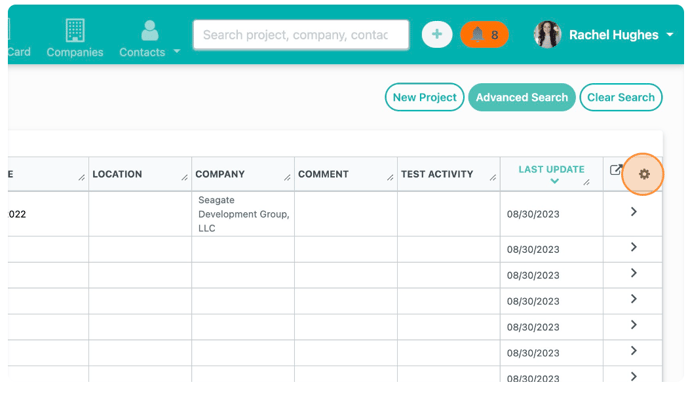This screenshot has width=688, height=395.
Task: Click resize handle of LAST UPDATE column
Action: point(587,182)
